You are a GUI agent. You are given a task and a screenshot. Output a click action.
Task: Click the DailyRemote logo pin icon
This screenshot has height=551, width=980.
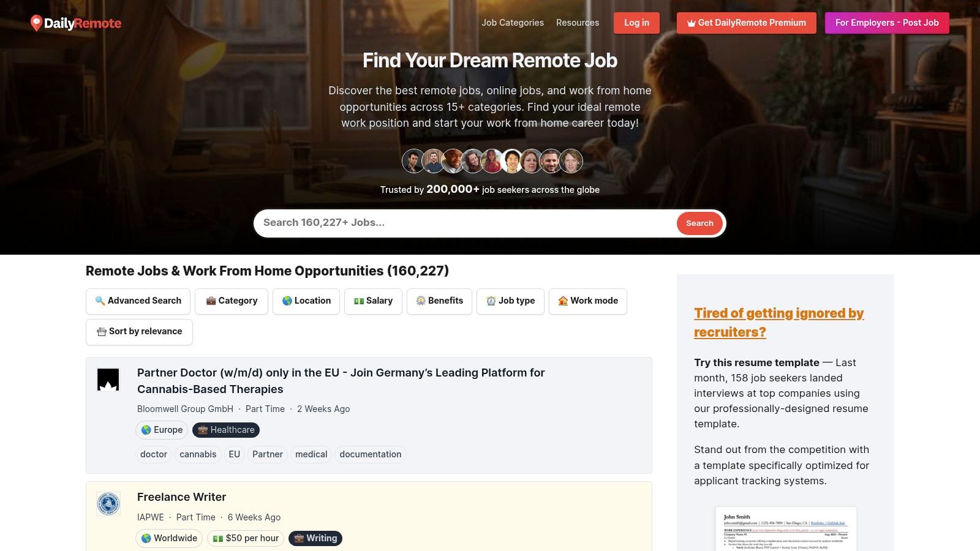pos(36,23)
